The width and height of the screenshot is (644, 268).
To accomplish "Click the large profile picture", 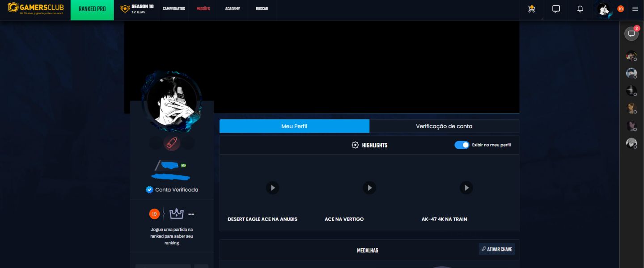I will [x=172, y=101].
